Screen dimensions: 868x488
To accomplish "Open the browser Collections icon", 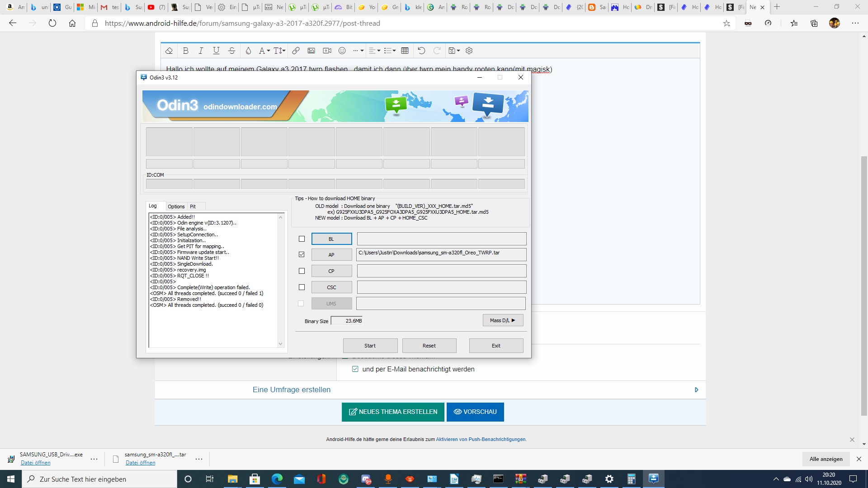I will pyautogui.click(x=814, y=23).
